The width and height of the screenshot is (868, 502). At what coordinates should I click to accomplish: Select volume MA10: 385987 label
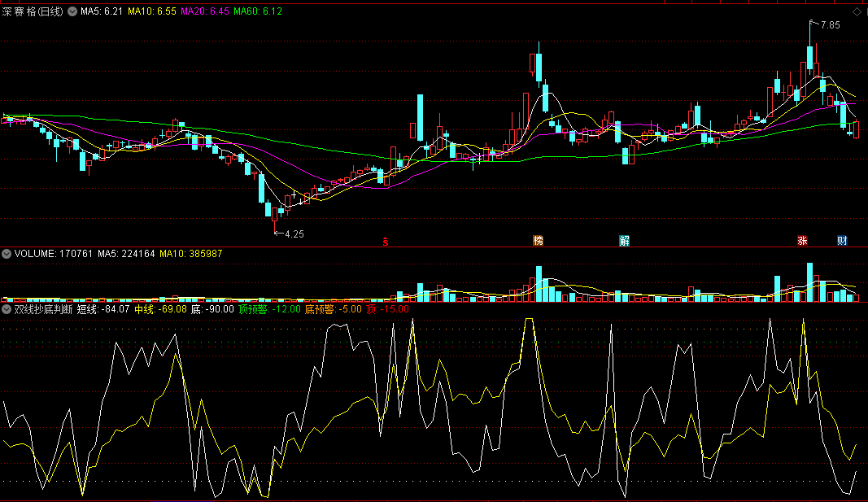[191, 254]
